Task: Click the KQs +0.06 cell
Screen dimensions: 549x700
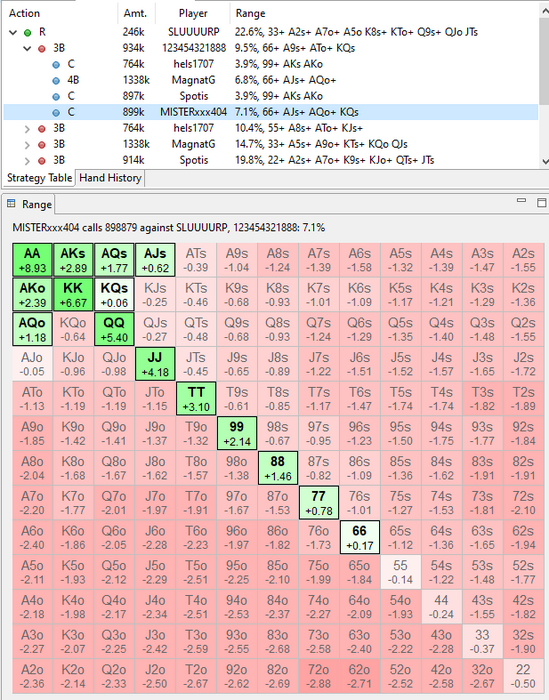Action: point(114,295)
